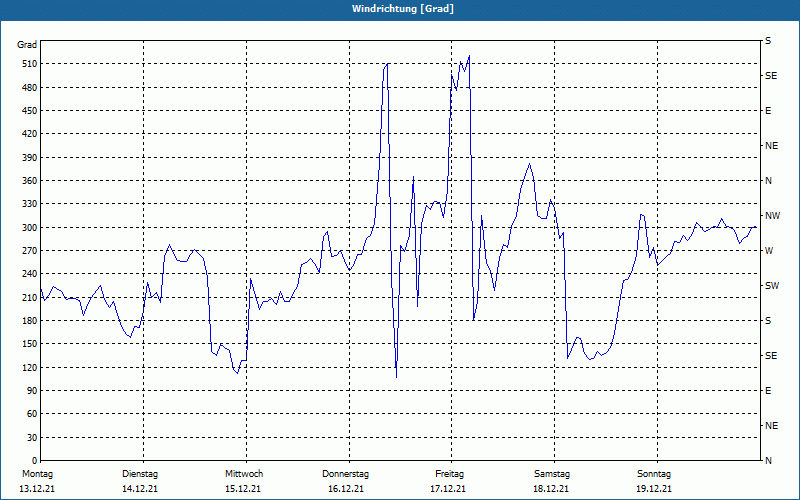Click the '420' y-axis value
Image resolution: width=800 pixels, height=500 pixels.
[x=30, y=134]
